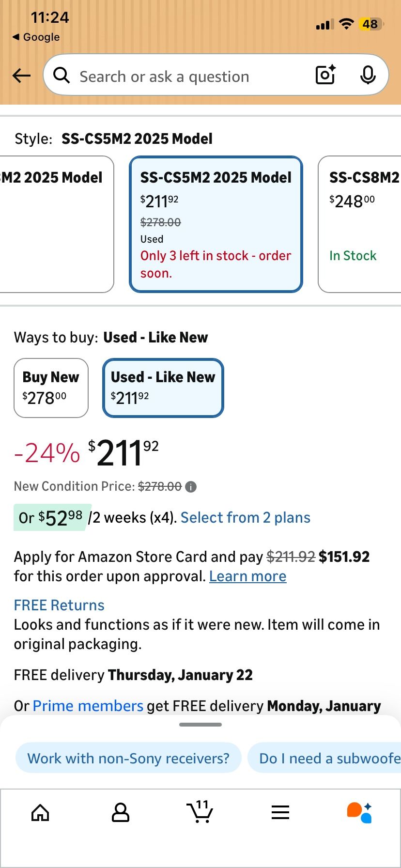The width and height of the screenshot is (401, 868).
Task: Open Select from 2 plans link
Action: pos(245,518)
